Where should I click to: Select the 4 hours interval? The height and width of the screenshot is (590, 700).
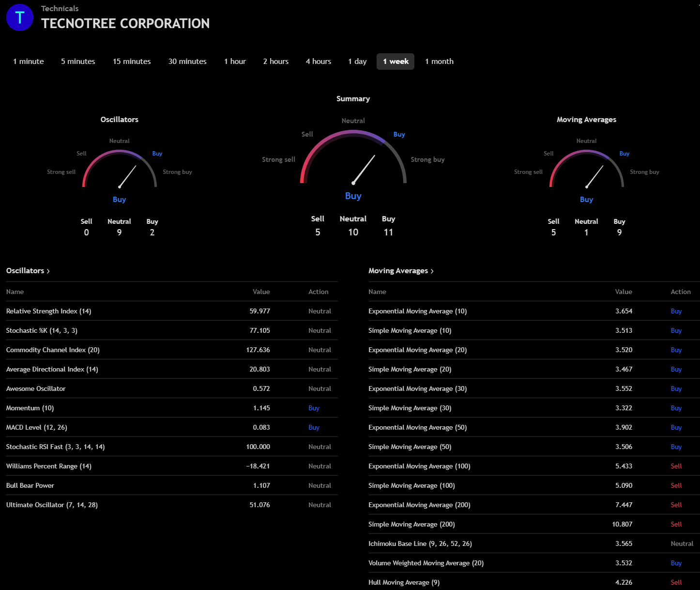[319, 62]
